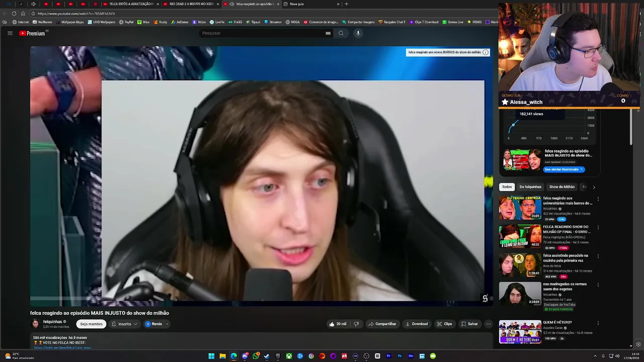Reload the page with refresh button
This screenshot has width=644, height=362.
click(x=14, y=14)
